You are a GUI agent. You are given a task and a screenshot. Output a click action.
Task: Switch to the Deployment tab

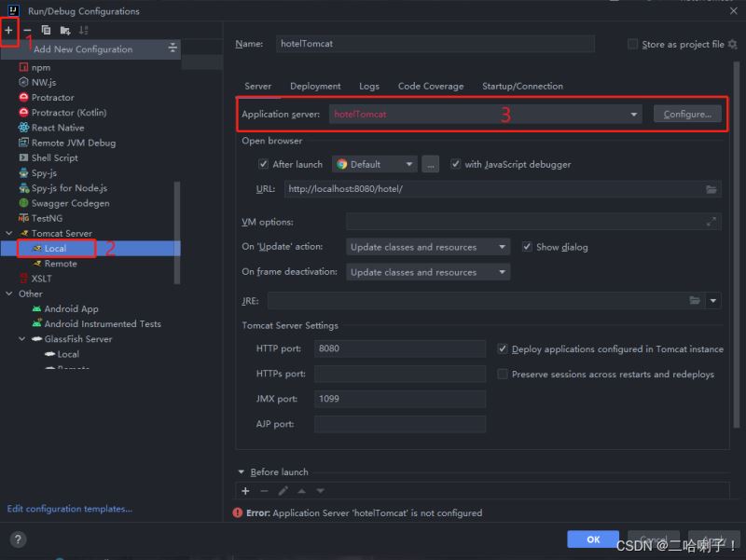tap(315, 87)
